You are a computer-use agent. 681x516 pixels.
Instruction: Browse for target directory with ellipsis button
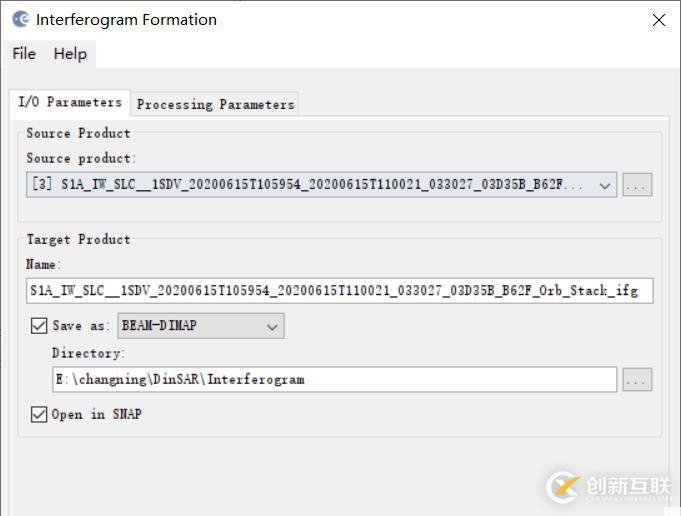tap(637, 380)
